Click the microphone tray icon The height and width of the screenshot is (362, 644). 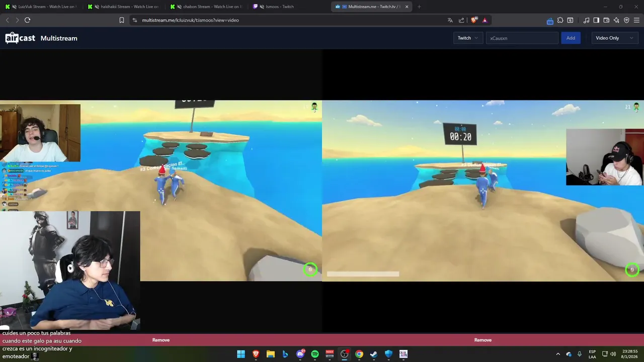pos(580,354)
